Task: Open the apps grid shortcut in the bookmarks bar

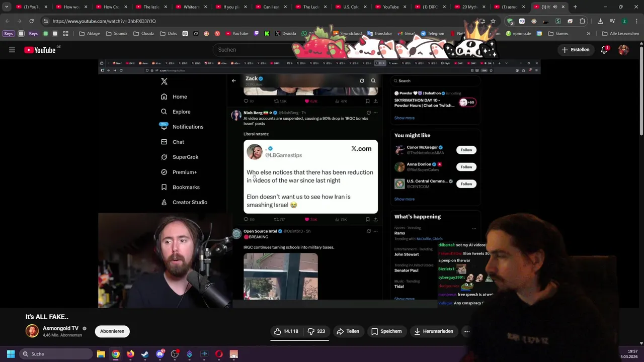Action: tap(65, 34)
